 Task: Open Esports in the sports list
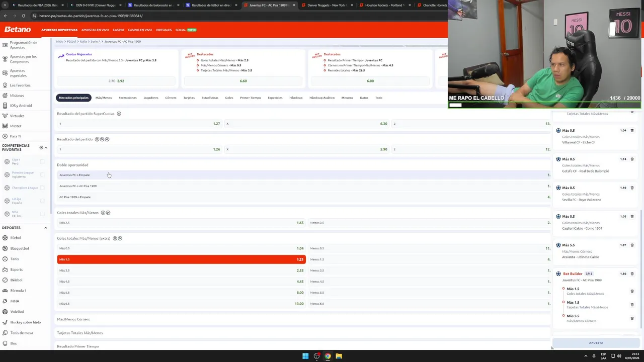point(16,269)
